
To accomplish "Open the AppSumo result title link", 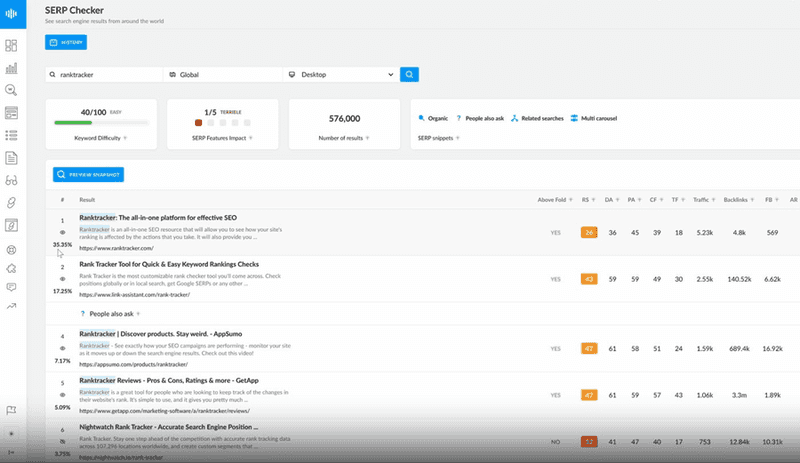I will point(161,334).
